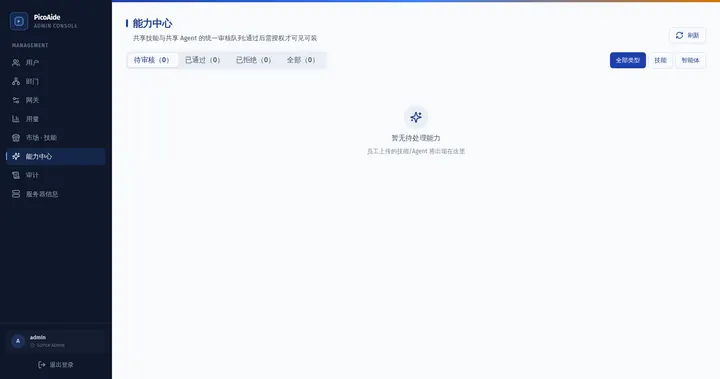Click the 能力中心 page heading
The width and height of the screenshot is (720, 379).
pos(152,23)
